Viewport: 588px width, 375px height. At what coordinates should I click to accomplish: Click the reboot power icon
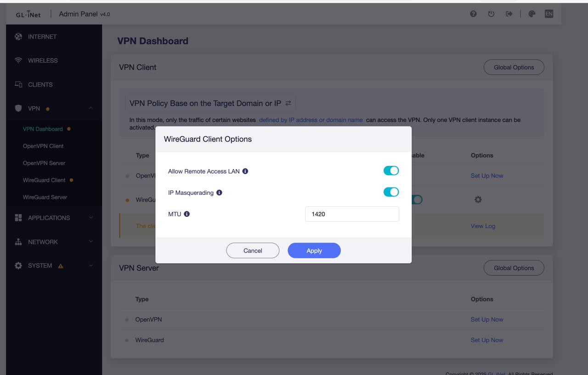coord(491,14)
